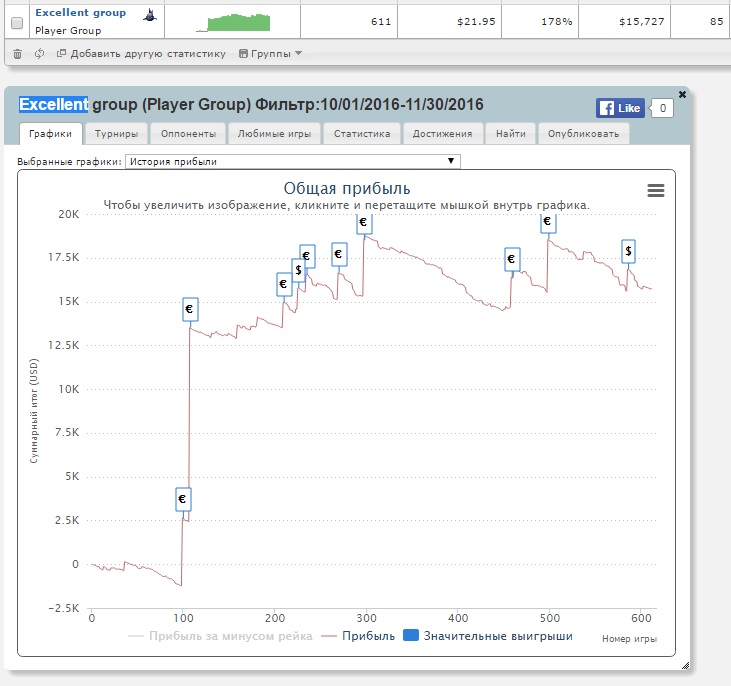The height and width of the screenshot is (686, 731).
Task: Close the Excellent group panel
Action: [x=683, y=94]
